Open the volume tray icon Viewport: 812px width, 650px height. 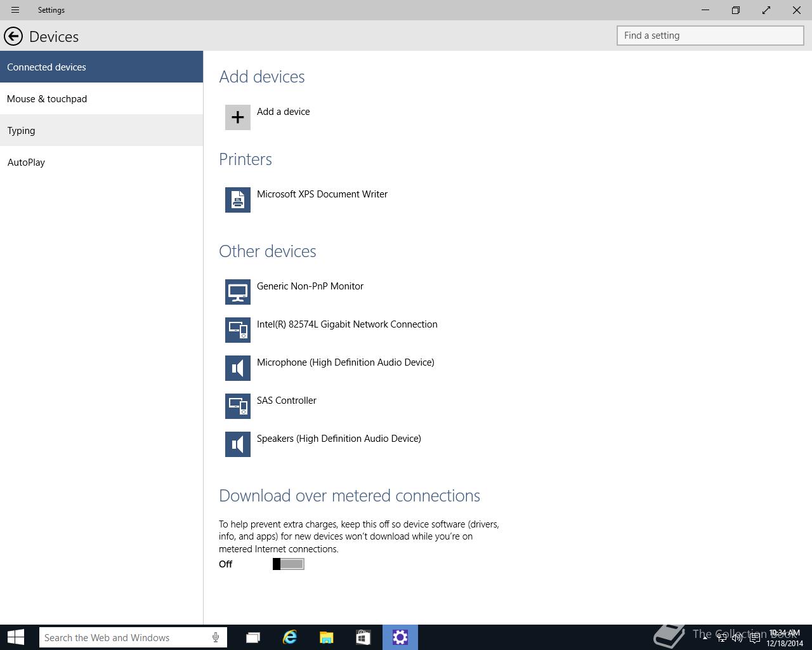coord(737,638)
